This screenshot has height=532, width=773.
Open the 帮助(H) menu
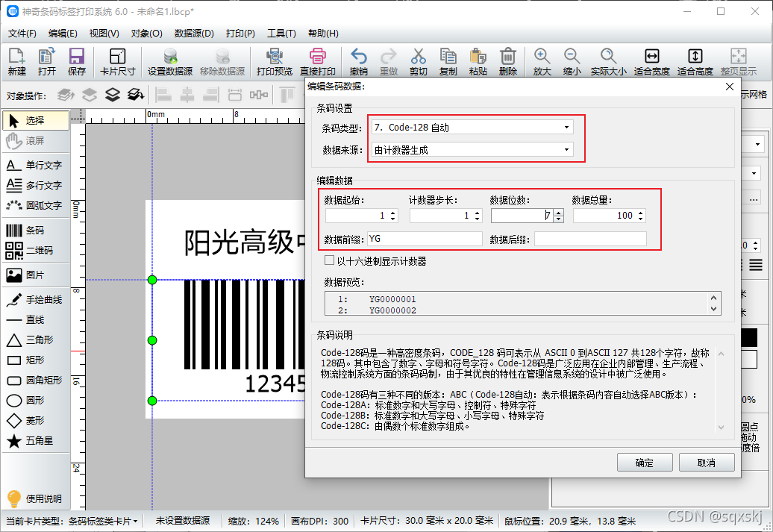point(323,34)
